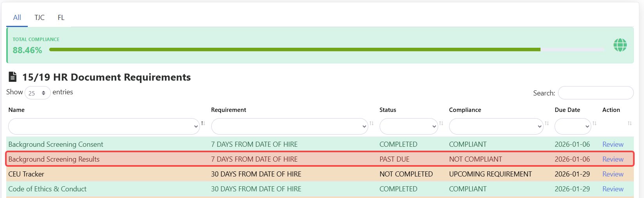Review the Background Screening Results row

(613, 159)
